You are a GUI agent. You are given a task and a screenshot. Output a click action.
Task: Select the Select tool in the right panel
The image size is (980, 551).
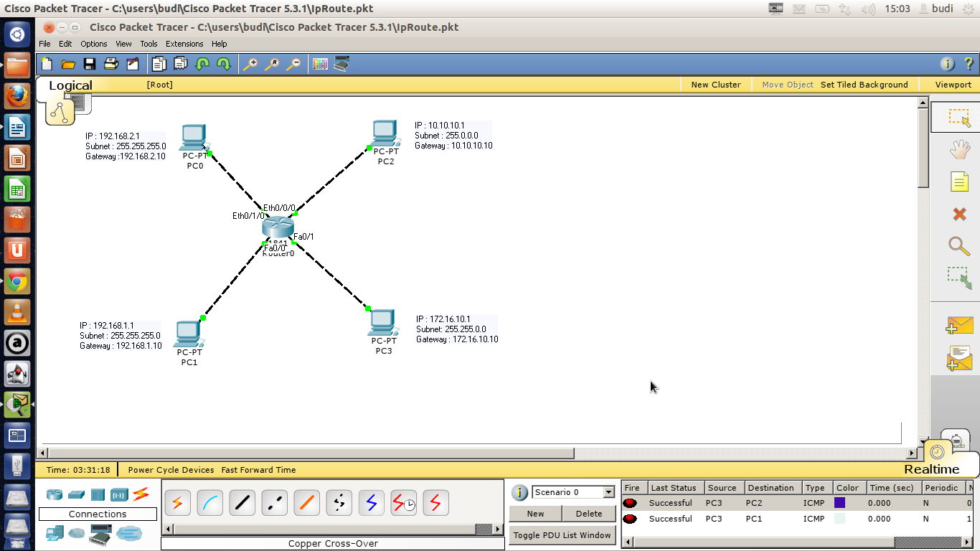(x=959, y=118)
